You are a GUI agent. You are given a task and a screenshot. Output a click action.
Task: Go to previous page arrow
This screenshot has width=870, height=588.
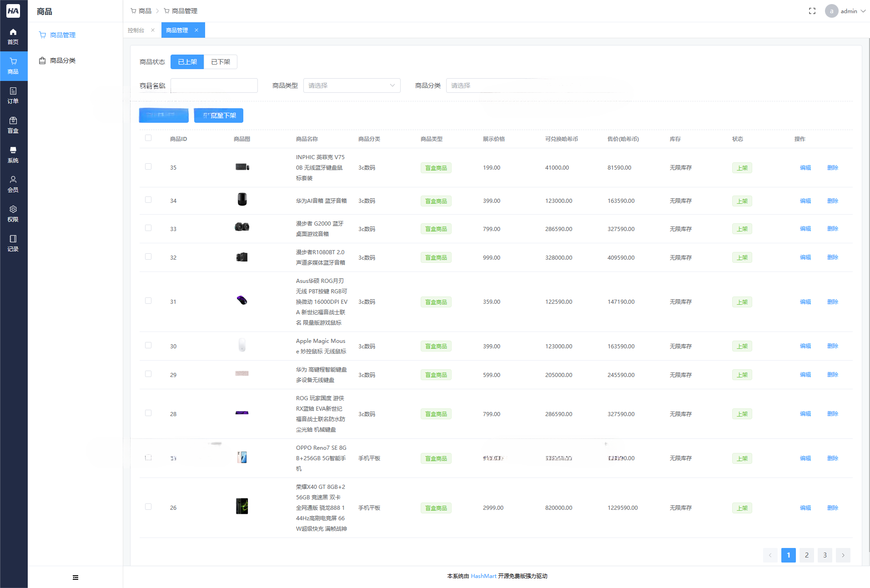(770, 555)
